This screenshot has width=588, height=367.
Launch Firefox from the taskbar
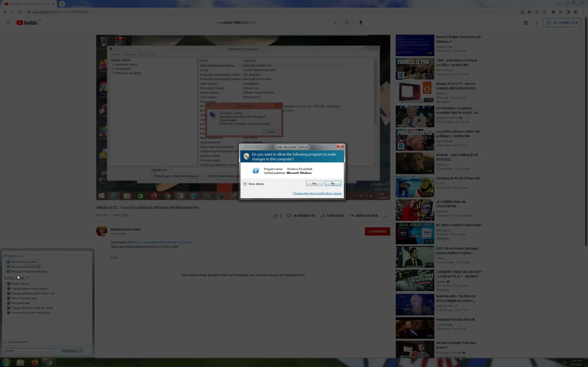tap(34, 362)
